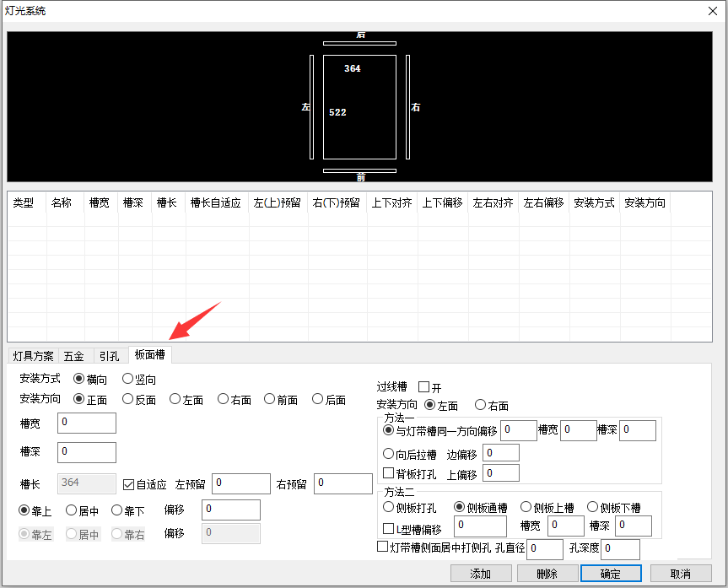Viewport: 728px width, 588px height.
Task: Click the left-panel 槽宽 input field
Action: 87,423
